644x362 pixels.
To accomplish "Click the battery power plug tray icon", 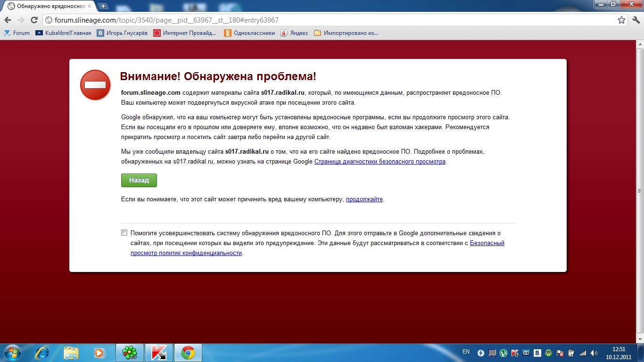I will (x=571, y=353).
